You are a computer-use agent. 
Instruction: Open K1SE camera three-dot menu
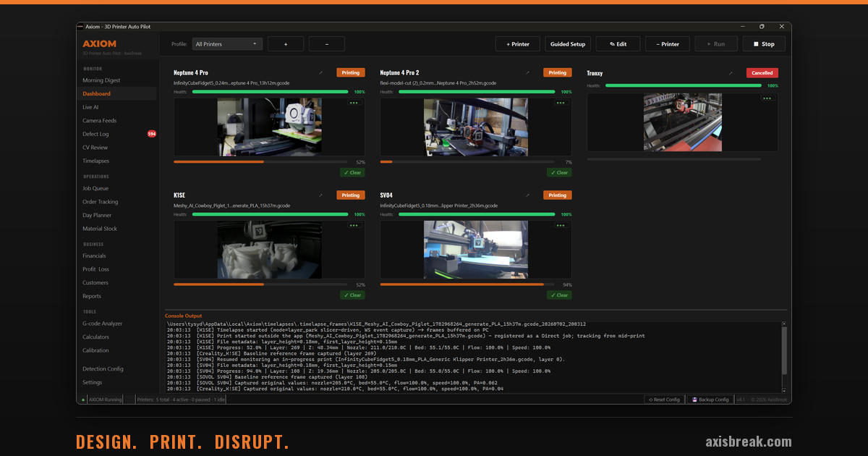[354, 225]
